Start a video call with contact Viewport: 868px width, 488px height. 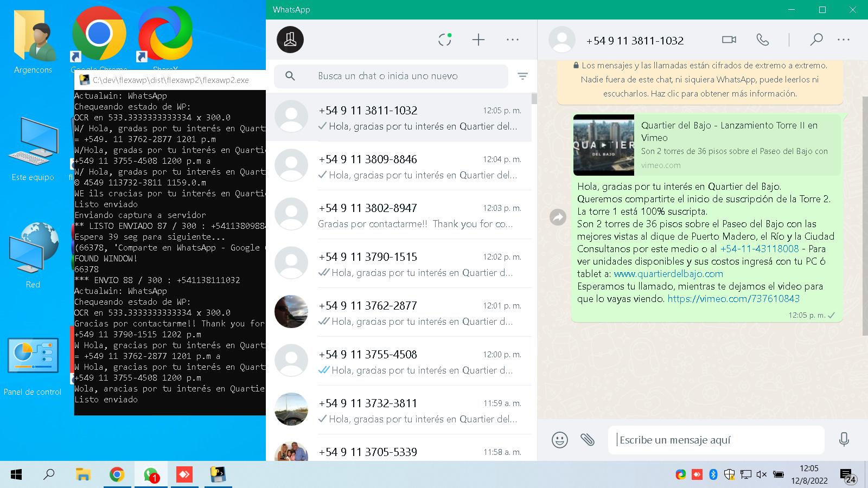pyautogui.click(x=729, y=40)
